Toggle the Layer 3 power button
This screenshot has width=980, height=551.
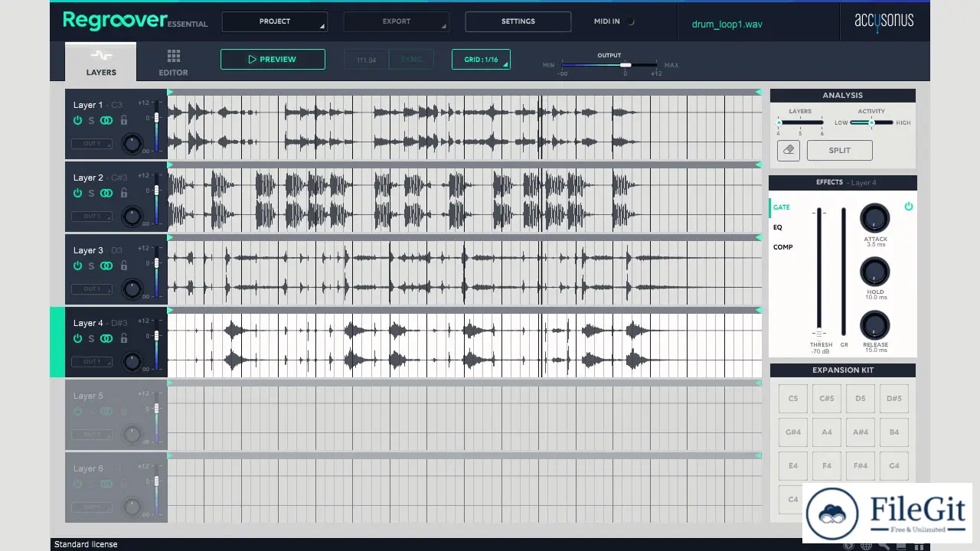(x=77, y=266)
